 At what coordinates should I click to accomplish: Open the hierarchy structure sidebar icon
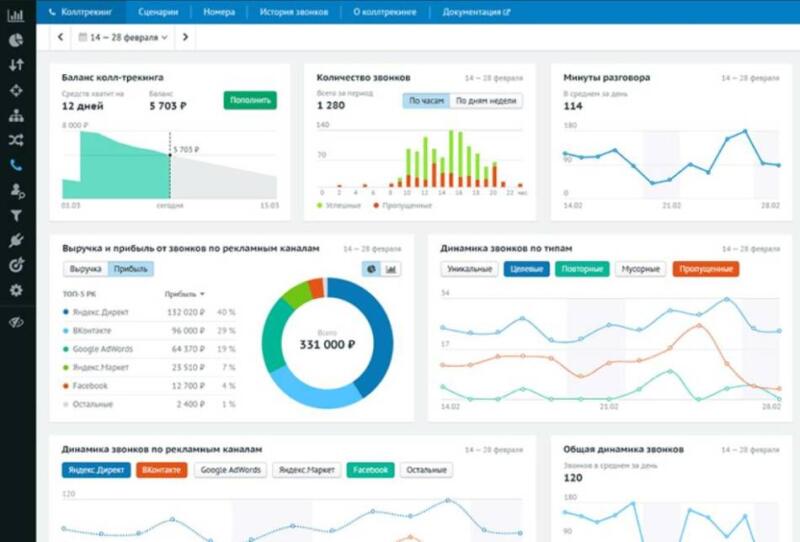(16, 115)
